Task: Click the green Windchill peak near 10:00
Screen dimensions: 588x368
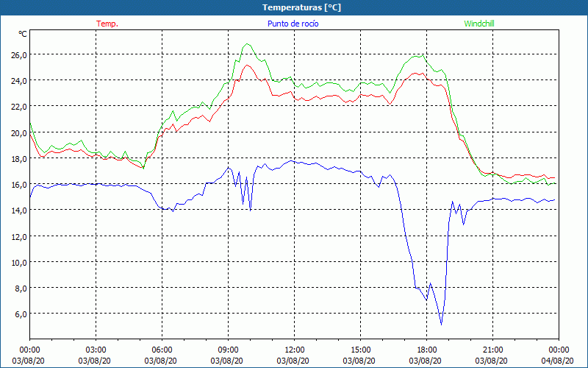Action: click(247, 43)
